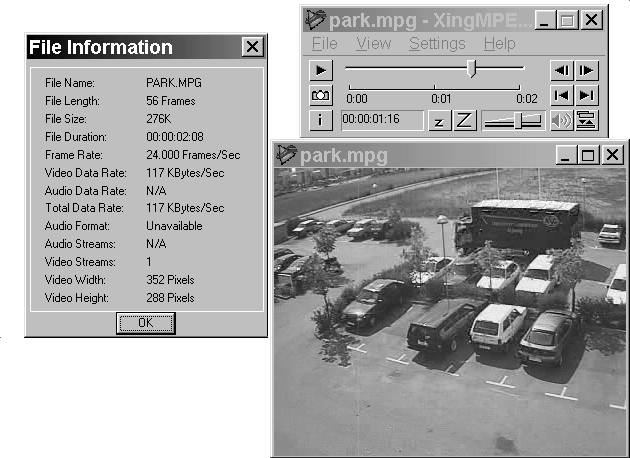The height and width of the screenshot is (458, 630).
Task: Close the park.mpg video window
Action: tap(612, 155)
